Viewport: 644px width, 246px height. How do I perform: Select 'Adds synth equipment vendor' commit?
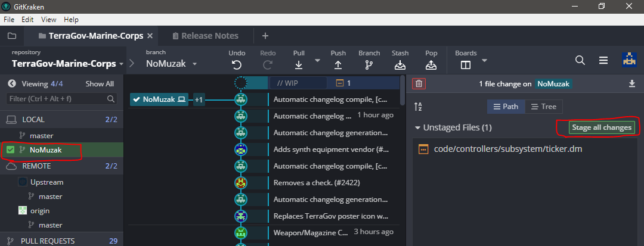pyautogui.click(x=331, y=150)
